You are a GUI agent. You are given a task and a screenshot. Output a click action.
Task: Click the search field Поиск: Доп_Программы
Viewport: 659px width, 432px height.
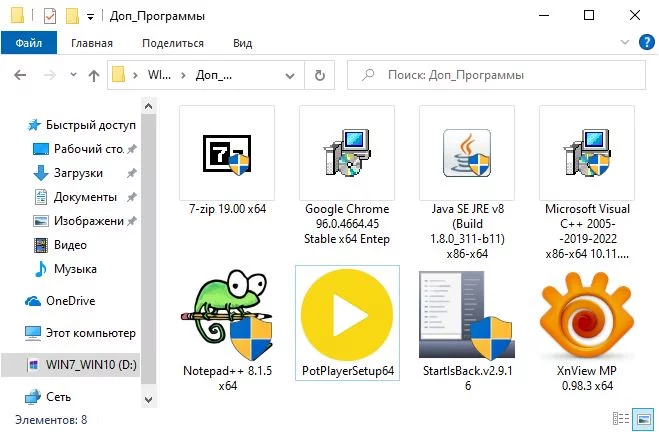click(x=496, y=75)
